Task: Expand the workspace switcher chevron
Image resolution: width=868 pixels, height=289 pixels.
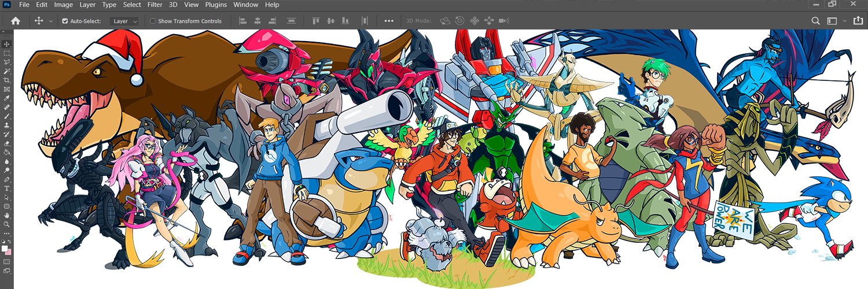Action: (x=844, y=21)
